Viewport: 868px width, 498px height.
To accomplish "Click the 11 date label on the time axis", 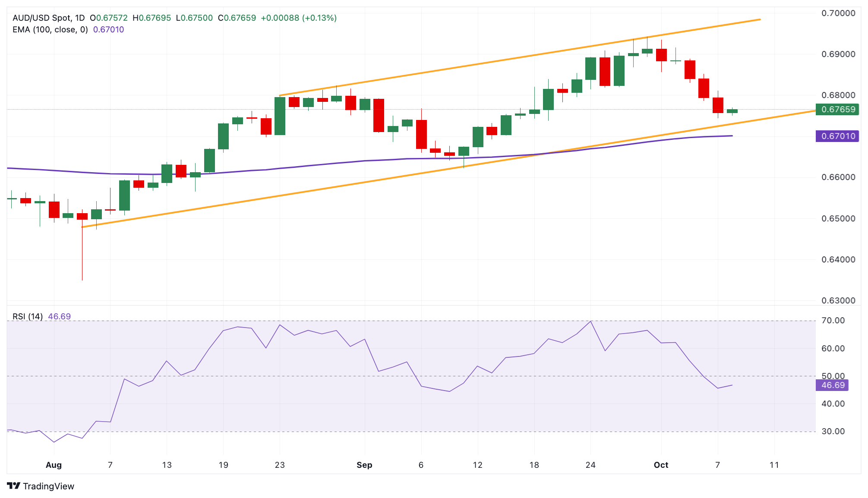I will [774, 465].
